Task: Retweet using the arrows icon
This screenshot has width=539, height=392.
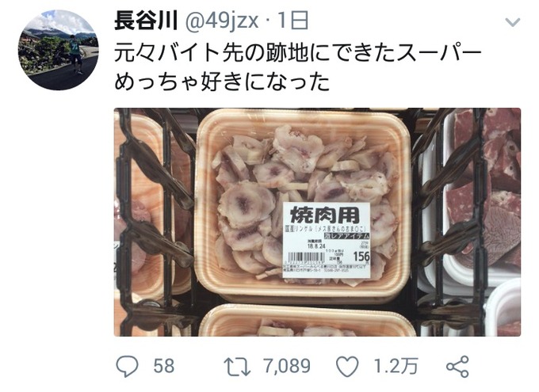Action: 237,367
